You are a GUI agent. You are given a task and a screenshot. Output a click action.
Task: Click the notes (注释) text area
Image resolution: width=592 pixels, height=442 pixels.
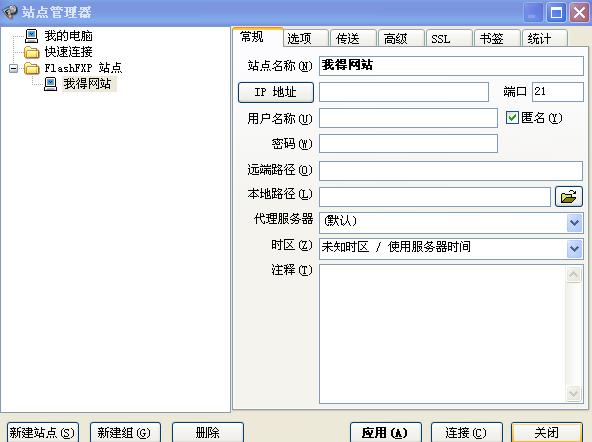442,334
